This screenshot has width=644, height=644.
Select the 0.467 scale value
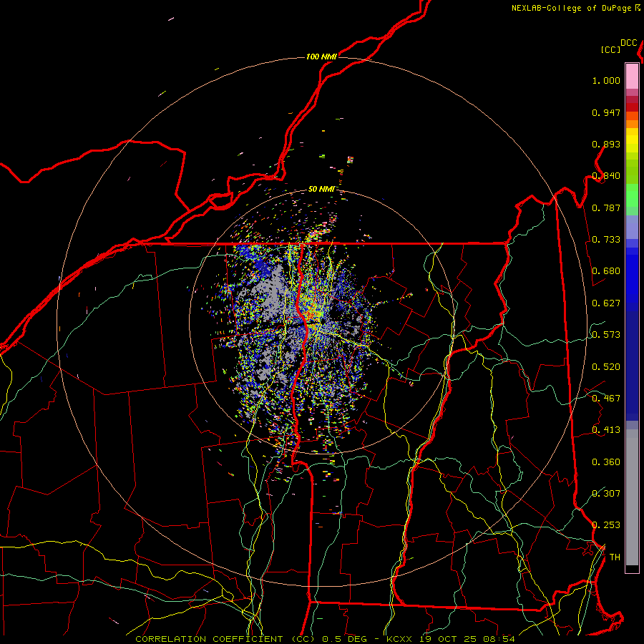606,399
